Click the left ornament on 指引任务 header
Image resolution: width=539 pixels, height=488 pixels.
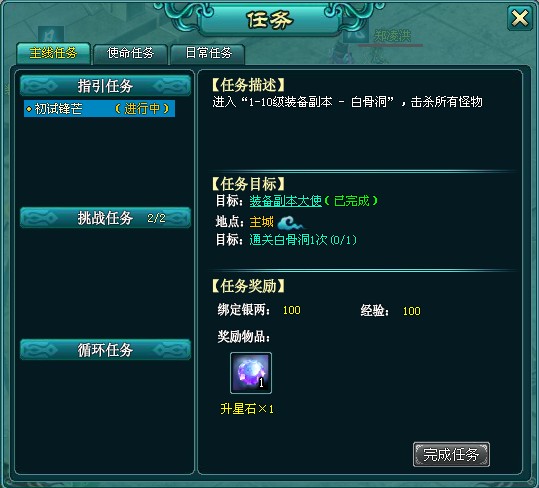[x=41, y=86]
